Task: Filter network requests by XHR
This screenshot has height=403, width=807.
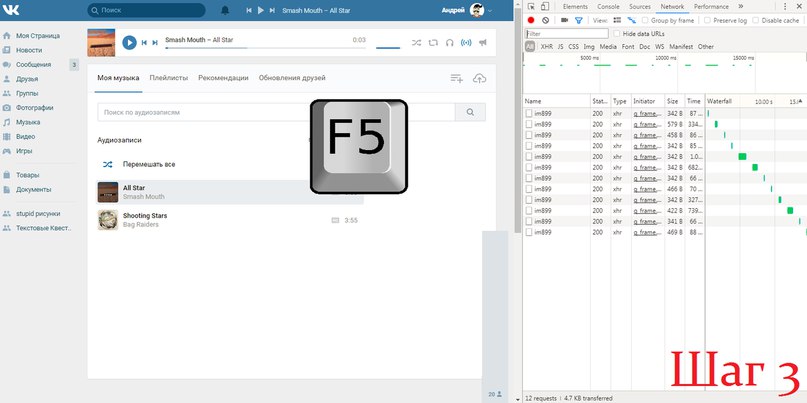Action: tap(547, 46)
